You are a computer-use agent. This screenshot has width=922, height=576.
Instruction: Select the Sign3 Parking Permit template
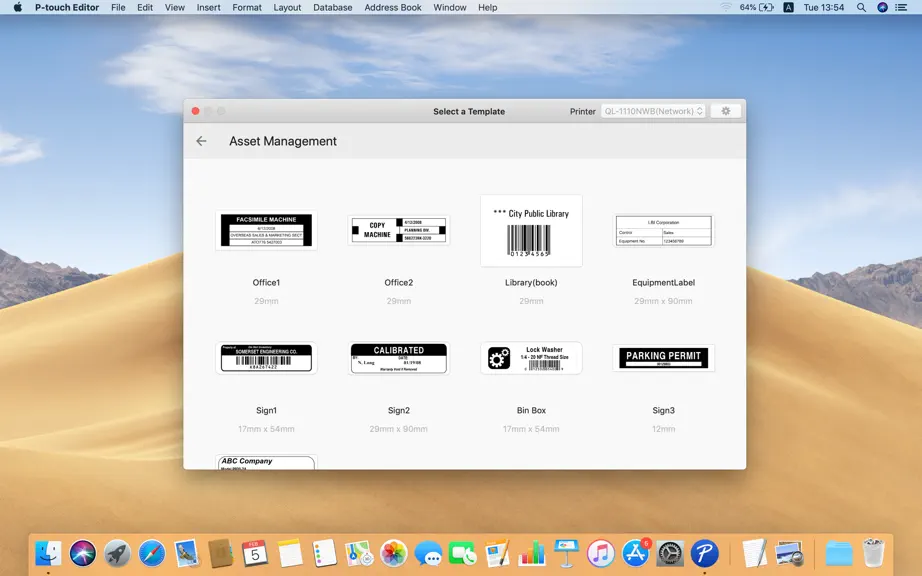(663, 358)
